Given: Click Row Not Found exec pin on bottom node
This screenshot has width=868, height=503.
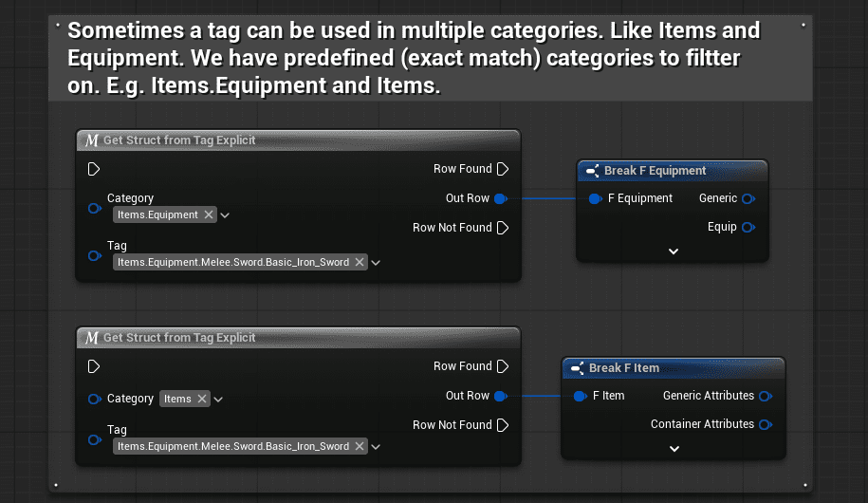Looking at the screenshot, I should pyautogui.click(x=503, y=425).
